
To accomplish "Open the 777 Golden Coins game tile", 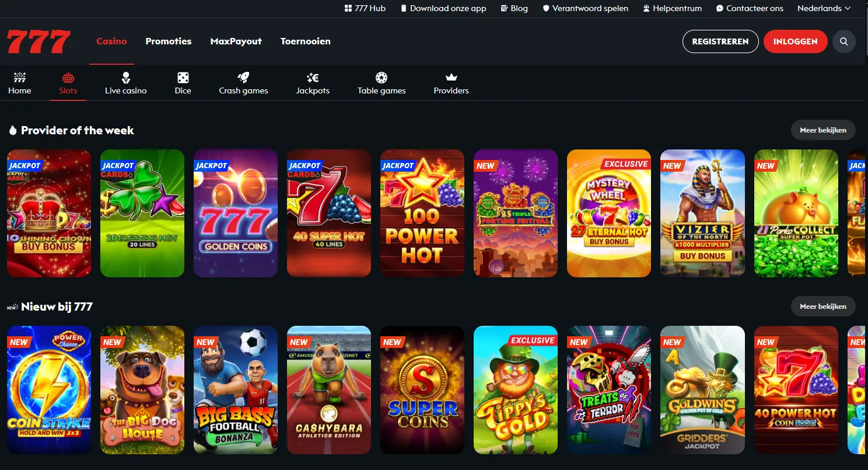I will (x=236, y=213).
